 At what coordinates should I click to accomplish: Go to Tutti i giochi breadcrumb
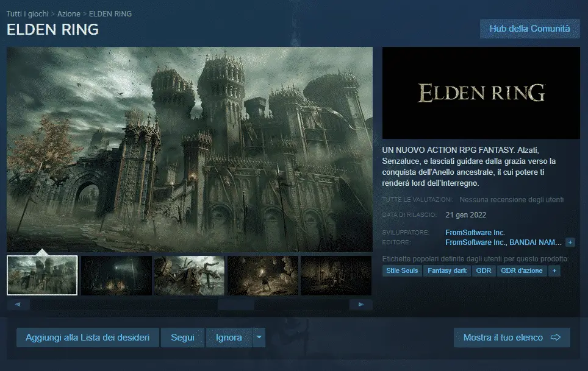point(27,14)
